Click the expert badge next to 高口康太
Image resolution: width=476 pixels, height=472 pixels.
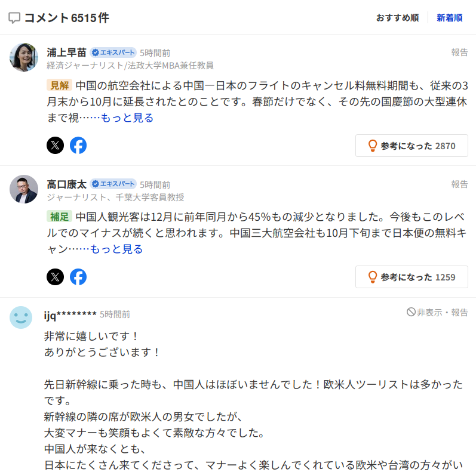click(x=113, y=184)
